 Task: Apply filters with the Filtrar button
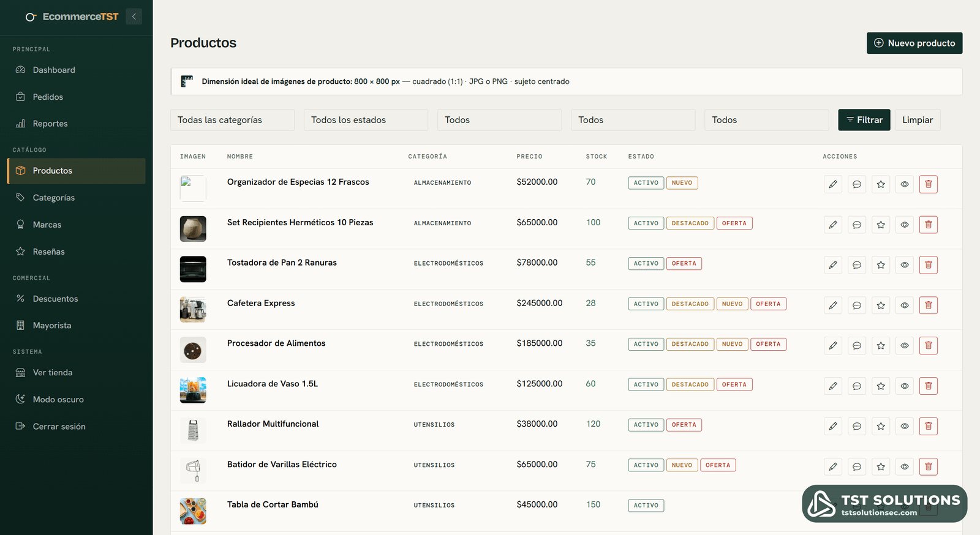pyautogui.click(x=864, y=120)
